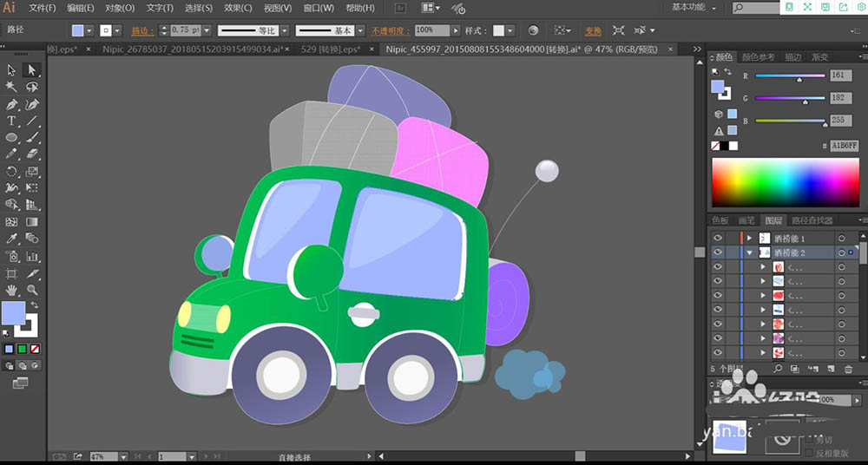
Task: Toggle the 反相蒙版 checkbox
Action: [809, 453]
